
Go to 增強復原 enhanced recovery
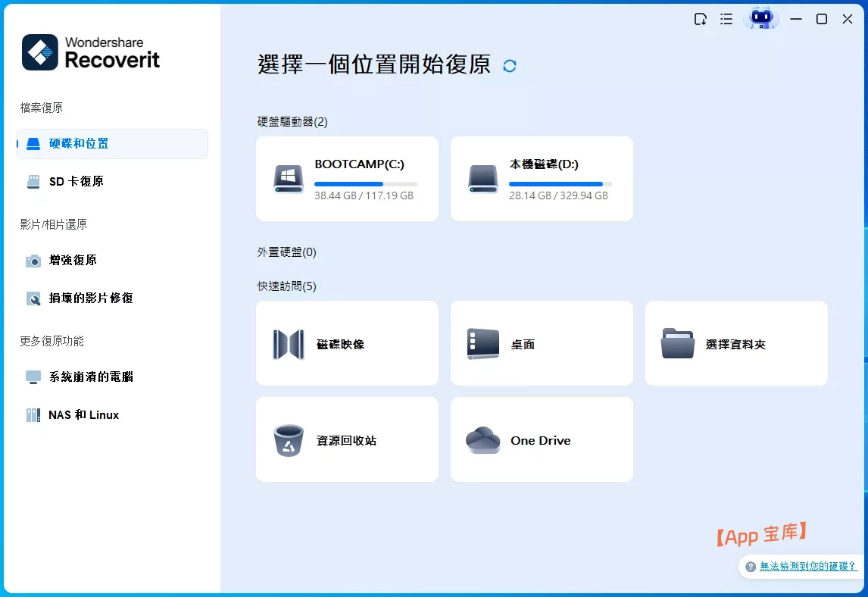pos(112,261)
